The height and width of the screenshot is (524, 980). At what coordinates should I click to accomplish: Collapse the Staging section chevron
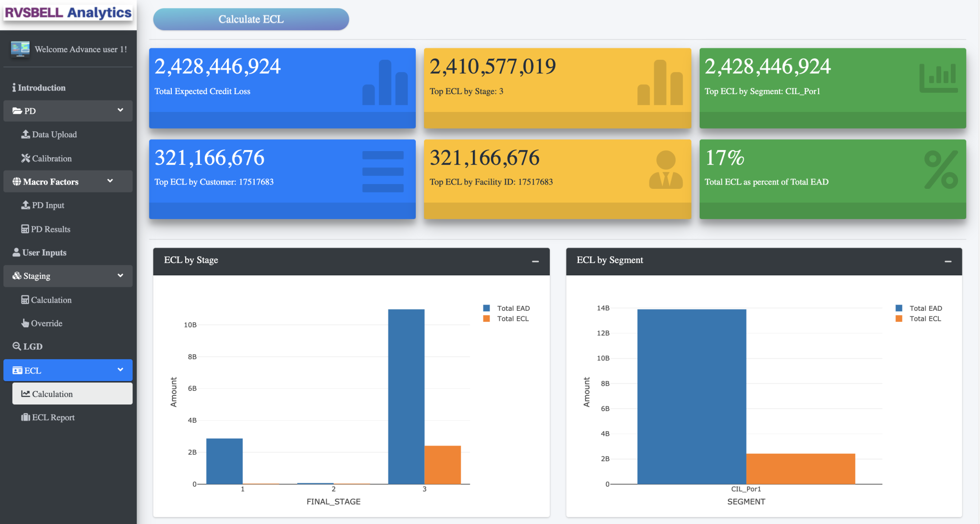pos(120,276)
